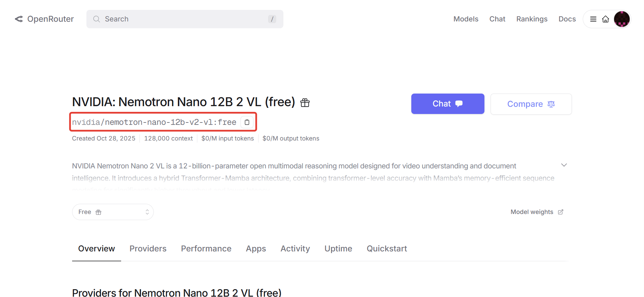Focus the Search input field
Screen dimensions: 644x297
pos(184,19)
